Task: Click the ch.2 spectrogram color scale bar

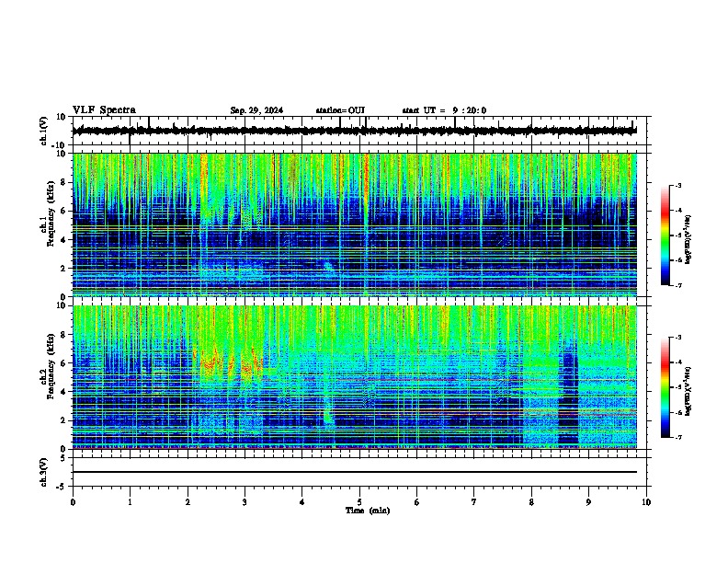Action: [x=665, y=387]
